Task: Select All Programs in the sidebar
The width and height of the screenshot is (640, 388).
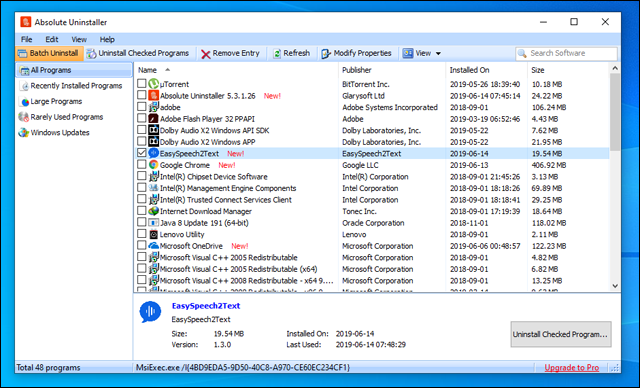Action: (74, 70)
